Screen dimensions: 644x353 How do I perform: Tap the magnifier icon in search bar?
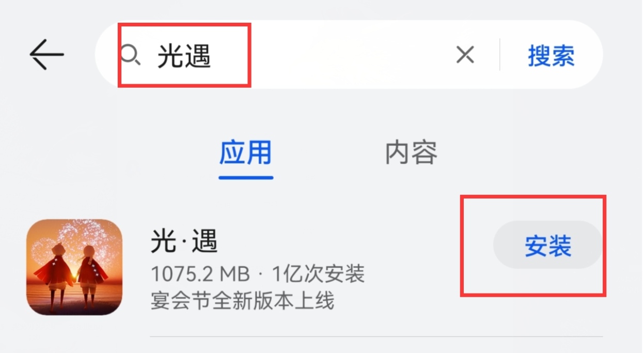click(x=131, y=54)
